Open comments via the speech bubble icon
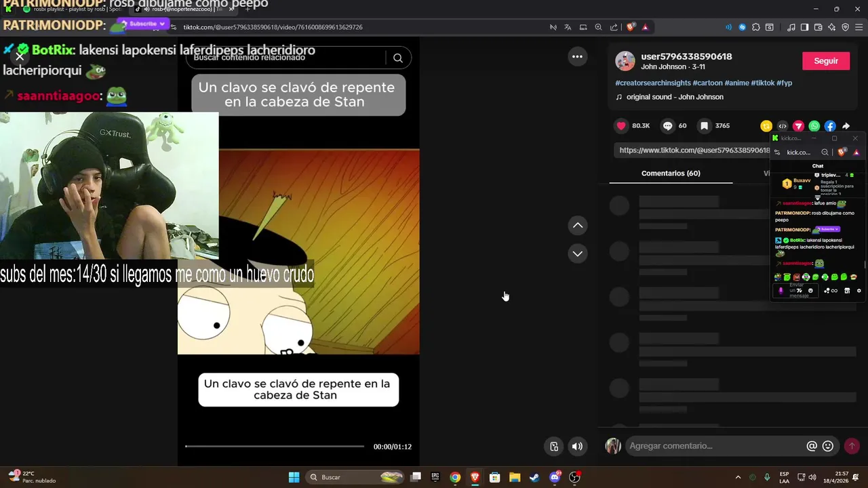This screenshot has width=868, height=488. [x=668, y=125]
